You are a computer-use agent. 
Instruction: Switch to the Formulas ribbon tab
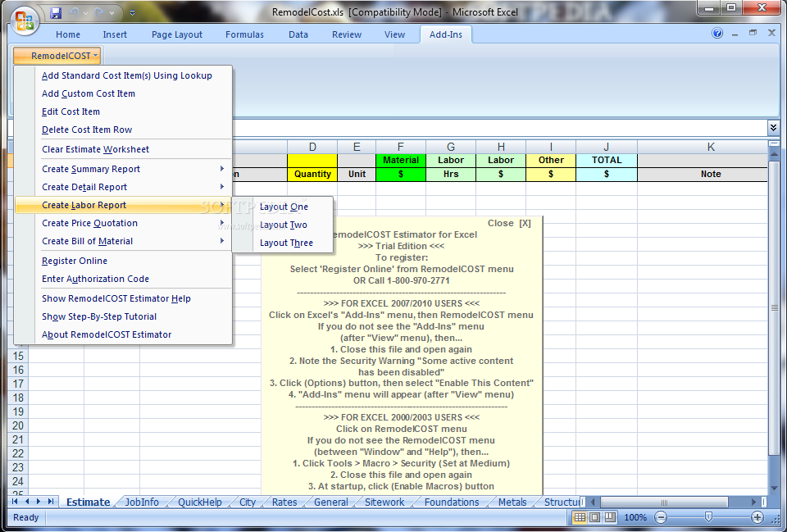point(244,34)
